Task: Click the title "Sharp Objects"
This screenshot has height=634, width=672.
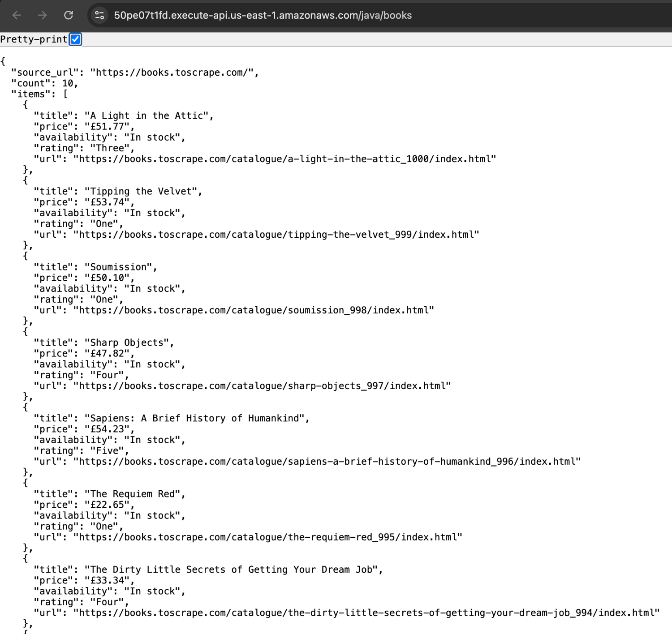Action: (127, 343)
